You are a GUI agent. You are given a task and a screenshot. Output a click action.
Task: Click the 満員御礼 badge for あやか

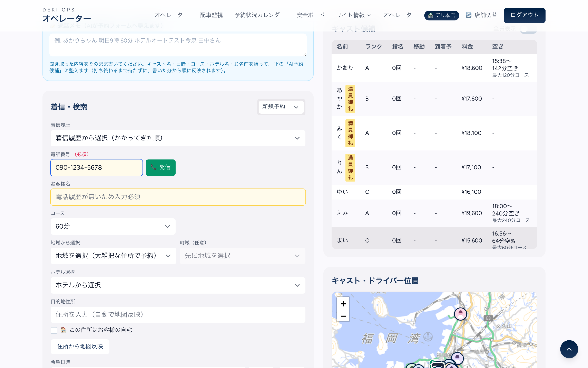pyautogui.click(x=350, y=99)
